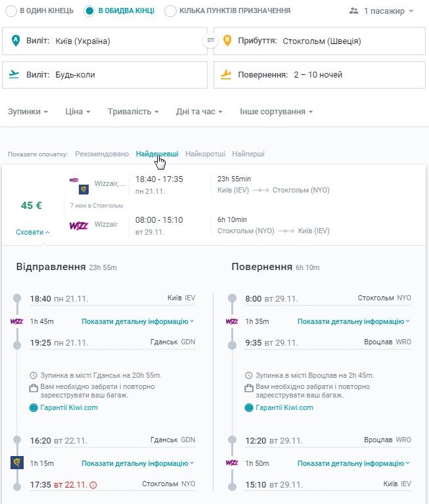Screen dimensions: 429x504
Task: Click Wizz logo beside 1h 50m segment
Action: [x=232, y=463]
